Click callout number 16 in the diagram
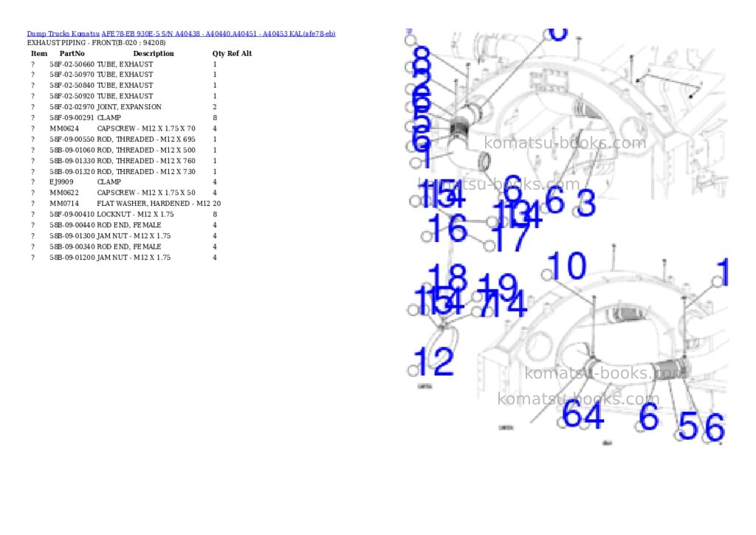This screenshot has height=535, width=756. (448, 228)
